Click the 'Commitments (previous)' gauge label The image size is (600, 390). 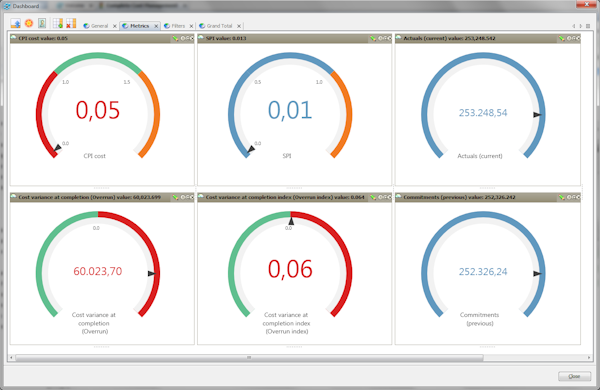pos(479,319)
